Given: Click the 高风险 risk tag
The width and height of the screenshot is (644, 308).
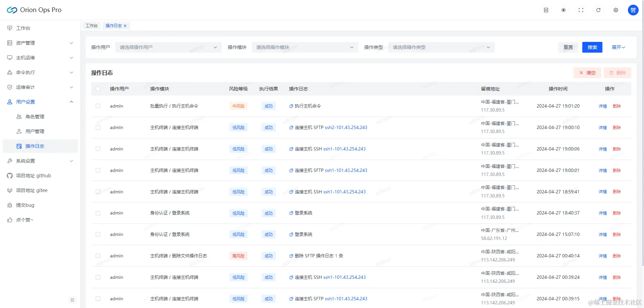Looking at the screenshot, I should tap(238, 256).
